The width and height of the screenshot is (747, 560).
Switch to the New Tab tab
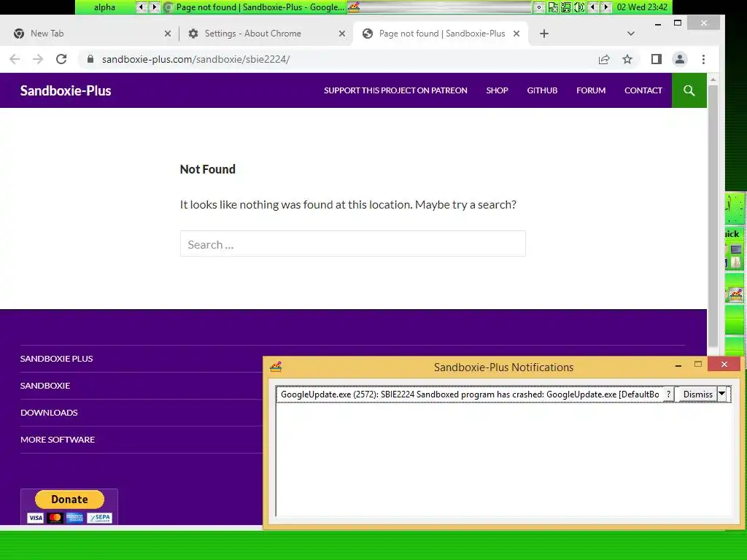[x=89, y=34]
